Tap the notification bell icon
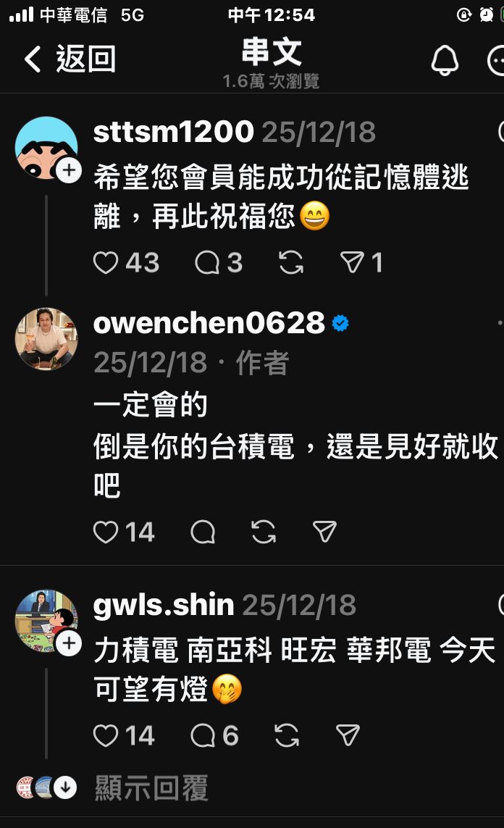The height and width of the screenshot is (828, 504). [445, 59]
